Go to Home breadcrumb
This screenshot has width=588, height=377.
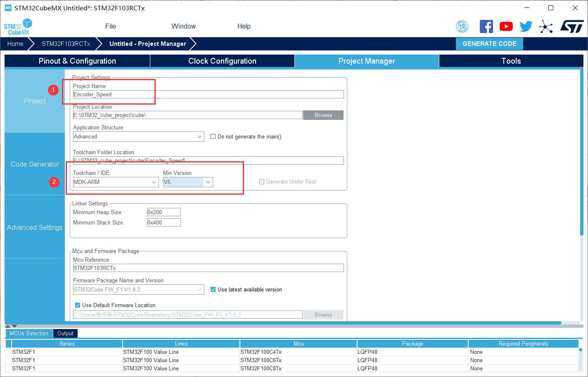[15, 44]
